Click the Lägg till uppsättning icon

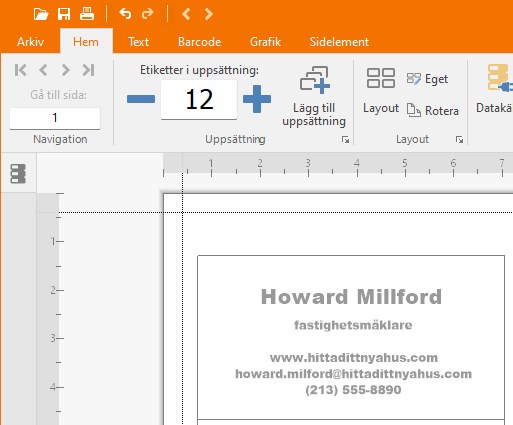[x=315, y=80]
